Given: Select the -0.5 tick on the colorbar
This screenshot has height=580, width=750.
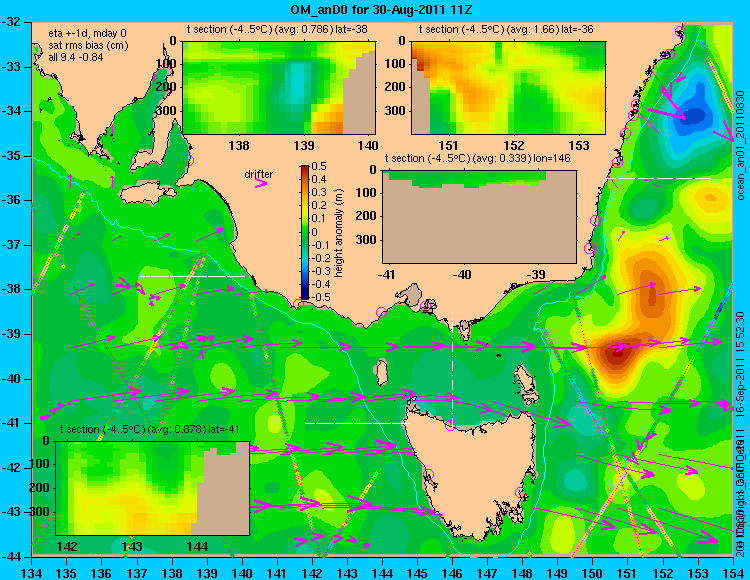Looking at the screenshot, I should point(320,297).
